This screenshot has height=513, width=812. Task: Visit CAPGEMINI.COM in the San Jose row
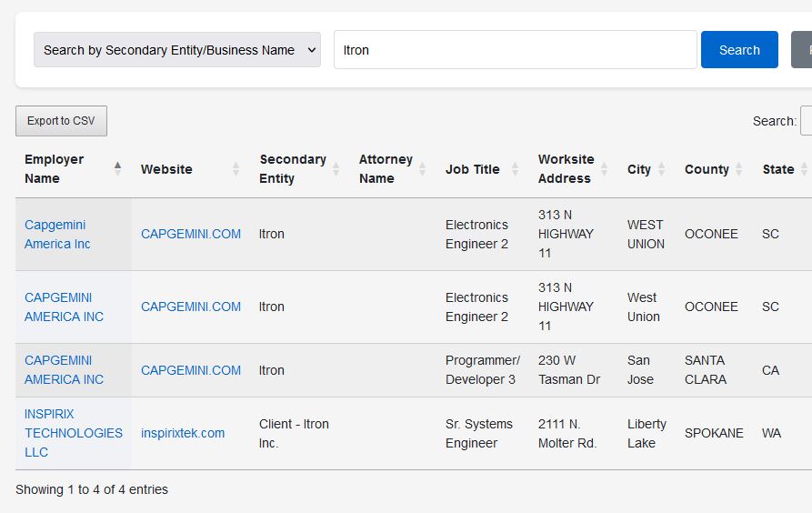click(x=191, y=370)
